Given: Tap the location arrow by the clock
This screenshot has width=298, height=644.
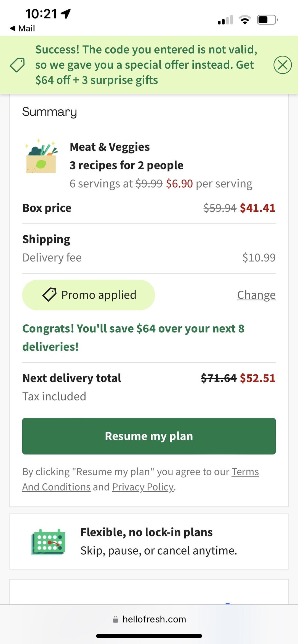Looking at the screenshot, I should 66,13.
